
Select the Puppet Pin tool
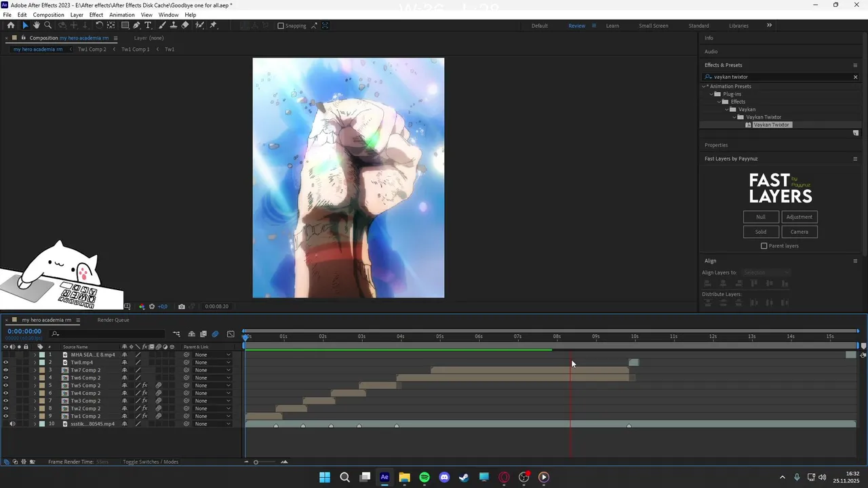[x=213, y=25]
